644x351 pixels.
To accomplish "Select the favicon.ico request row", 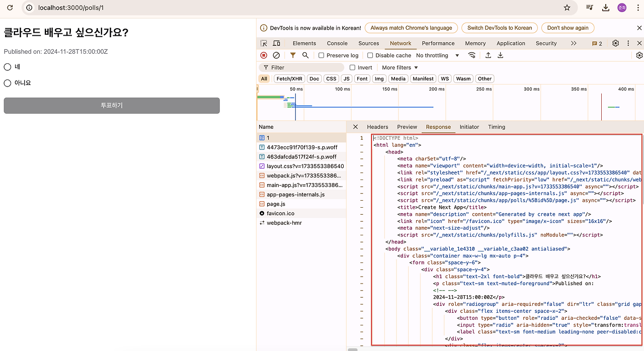I will click(301, 213).
